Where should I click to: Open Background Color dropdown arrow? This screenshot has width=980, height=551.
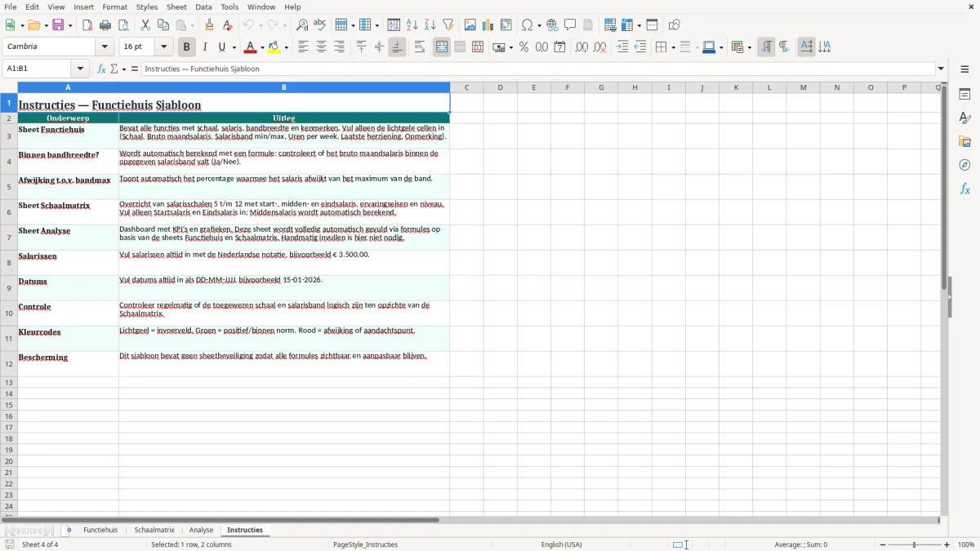[x=286, y=47]
